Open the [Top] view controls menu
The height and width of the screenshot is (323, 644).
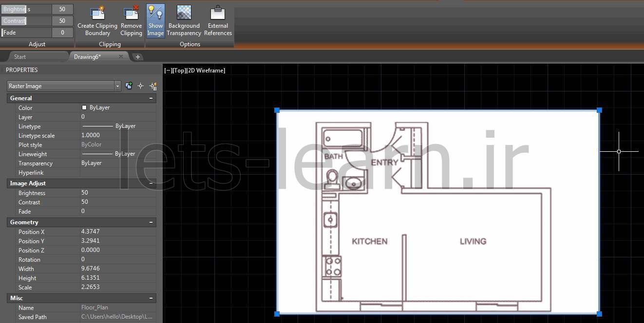pos(179,71)
